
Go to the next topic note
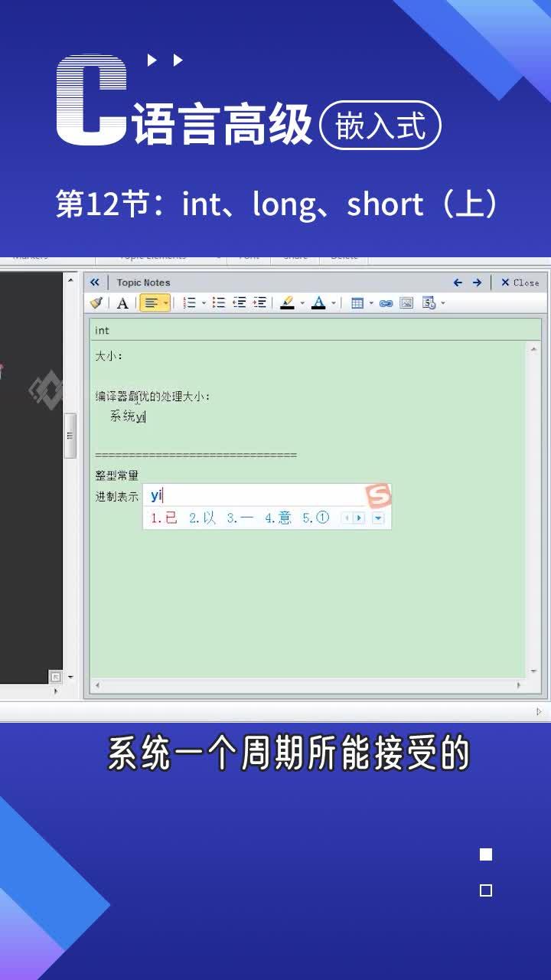point(477,283)
